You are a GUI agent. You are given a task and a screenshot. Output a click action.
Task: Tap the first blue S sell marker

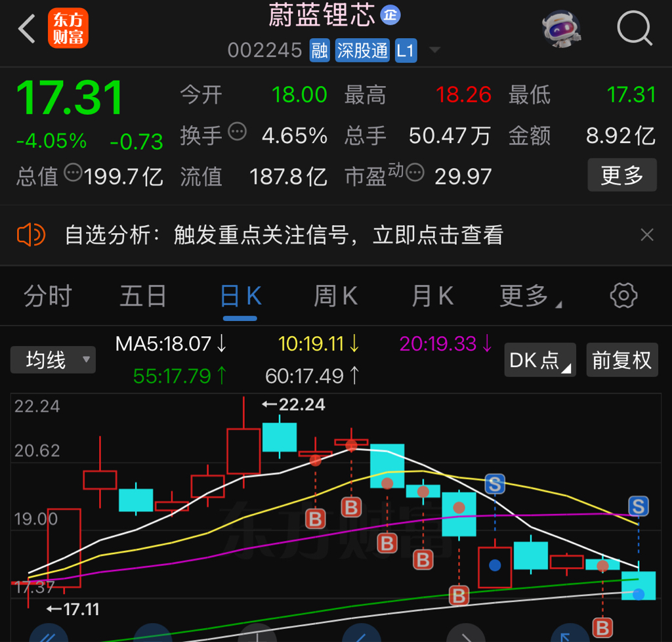(x=495, y=484)
